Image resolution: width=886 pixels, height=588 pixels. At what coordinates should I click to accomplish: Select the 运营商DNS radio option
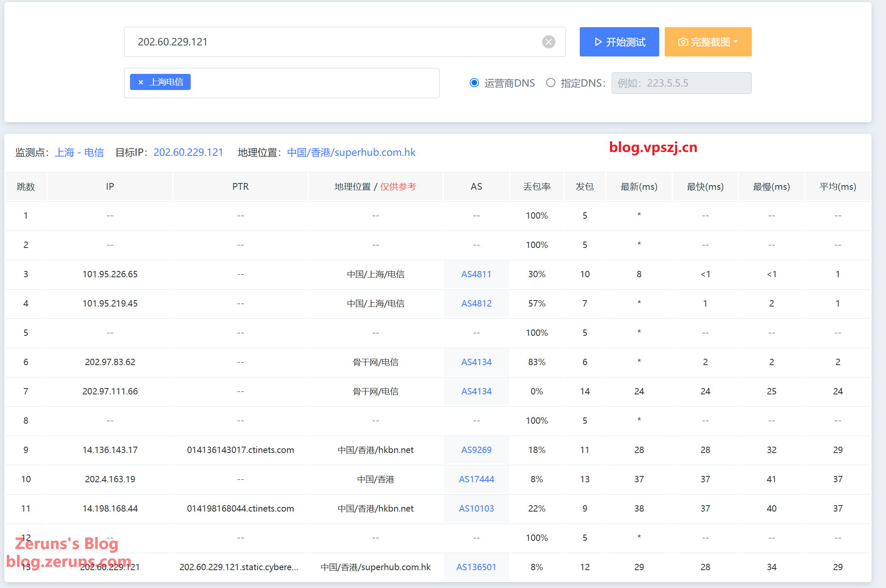[x=474, y=83]
